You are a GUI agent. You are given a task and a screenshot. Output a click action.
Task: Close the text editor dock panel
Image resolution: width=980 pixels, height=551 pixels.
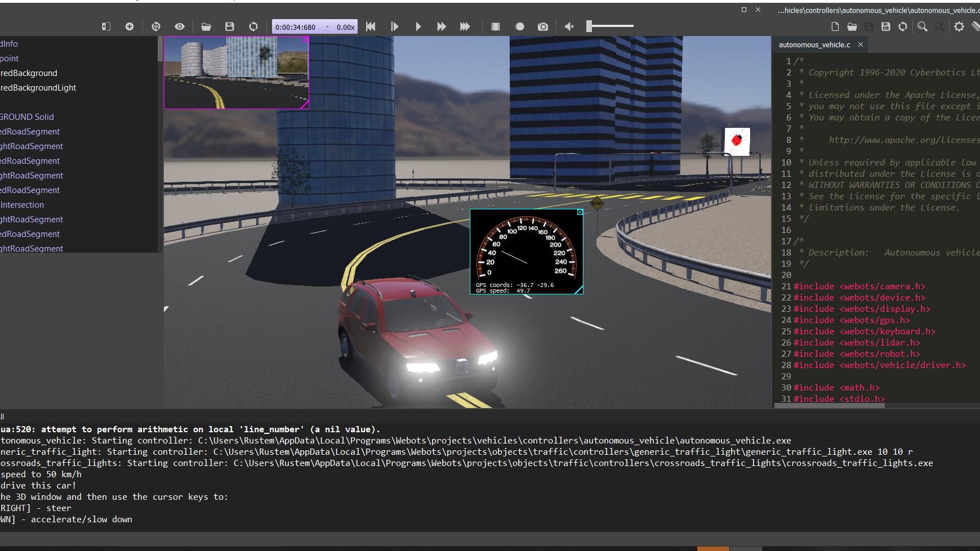[x=758, y=10]
